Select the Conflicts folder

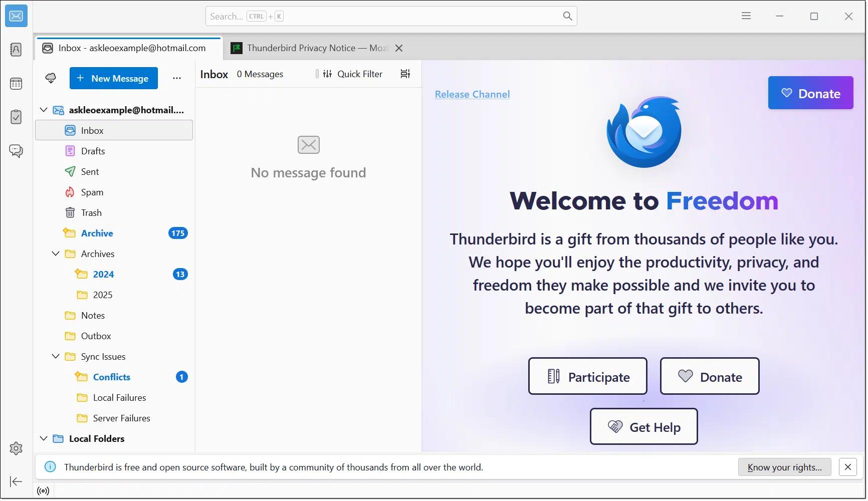(114, 377)
